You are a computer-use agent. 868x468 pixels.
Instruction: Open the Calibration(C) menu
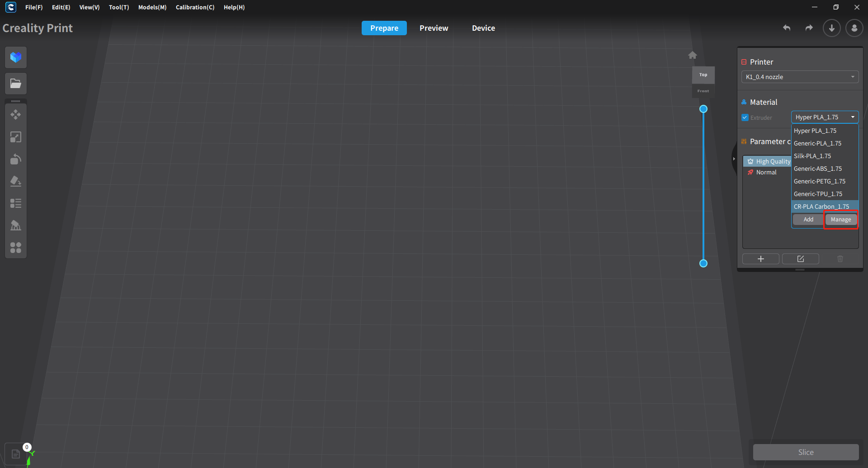[x=195, y=7]
